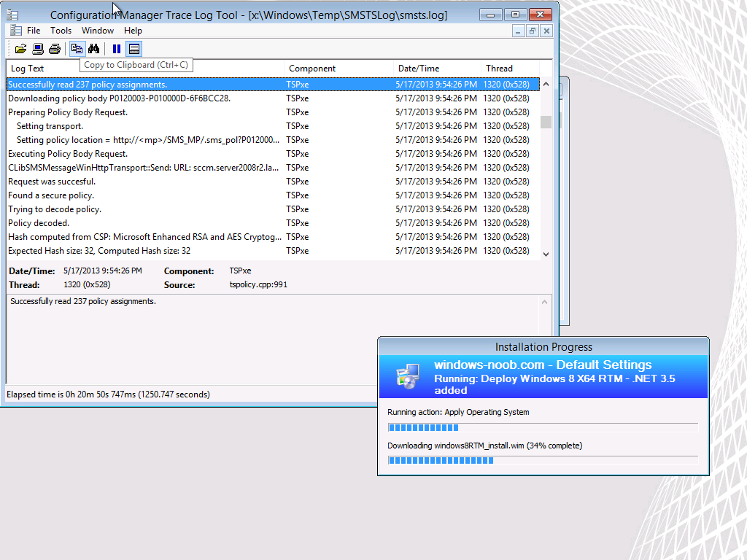Click the Installation Progress computer icon

(x=408, y=377)
